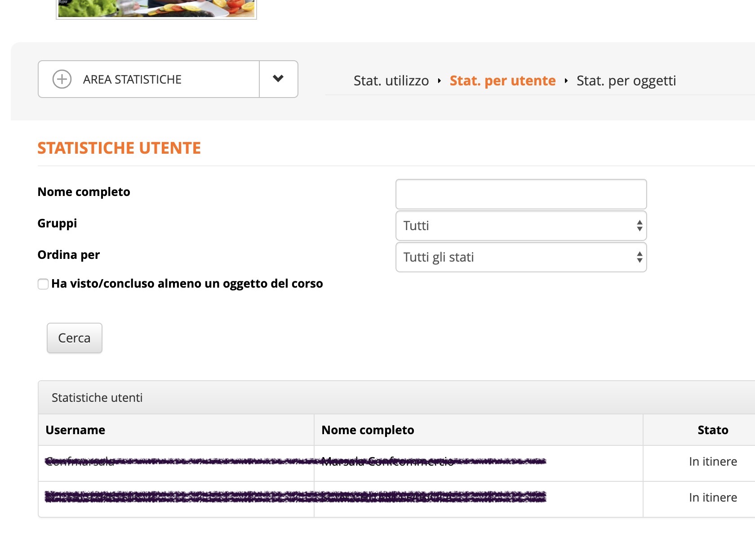Viewport: 755px width, 560px height.
Task: Click the food photo thumbnail at top
Action: point(156,8)
